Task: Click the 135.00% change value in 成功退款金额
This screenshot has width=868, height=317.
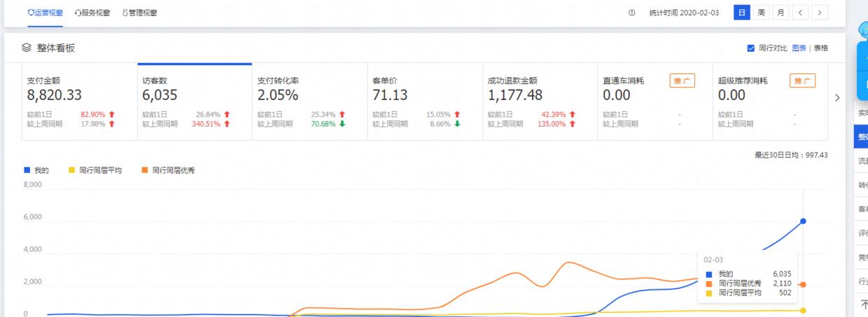Action: [551, 124]
